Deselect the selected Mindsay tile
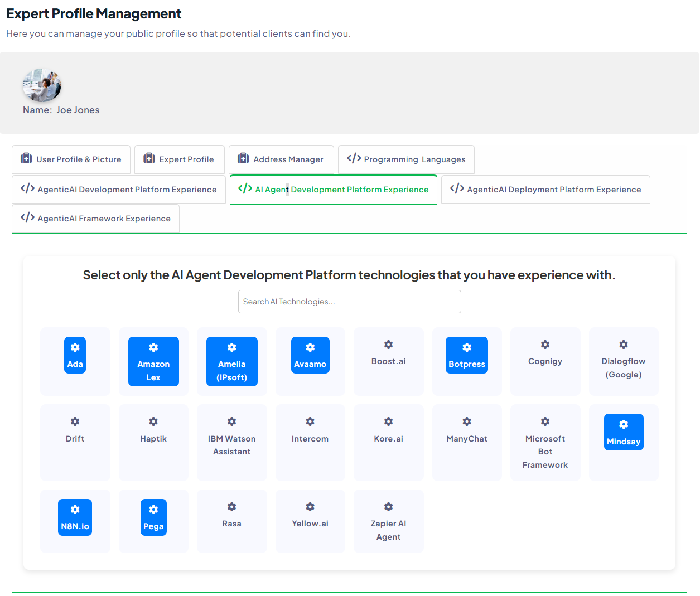Viewport: 700px width, 596px height. [x=624, y=432]
